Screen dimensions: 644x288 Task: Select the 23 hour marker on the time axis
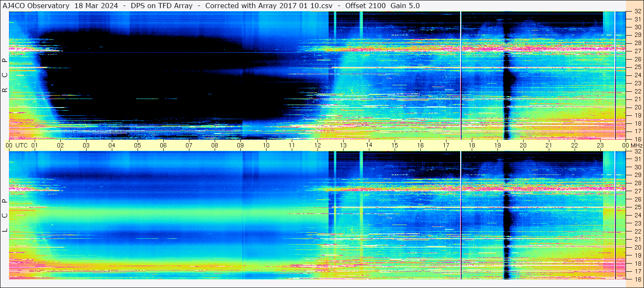(x=600, y=145)
